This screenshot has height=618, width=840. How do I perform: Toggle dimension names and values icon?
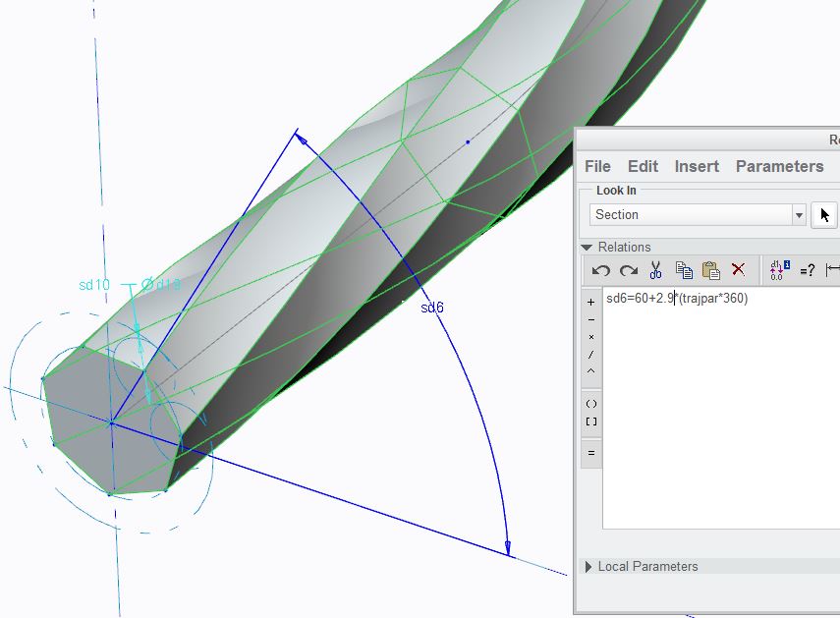779,270
